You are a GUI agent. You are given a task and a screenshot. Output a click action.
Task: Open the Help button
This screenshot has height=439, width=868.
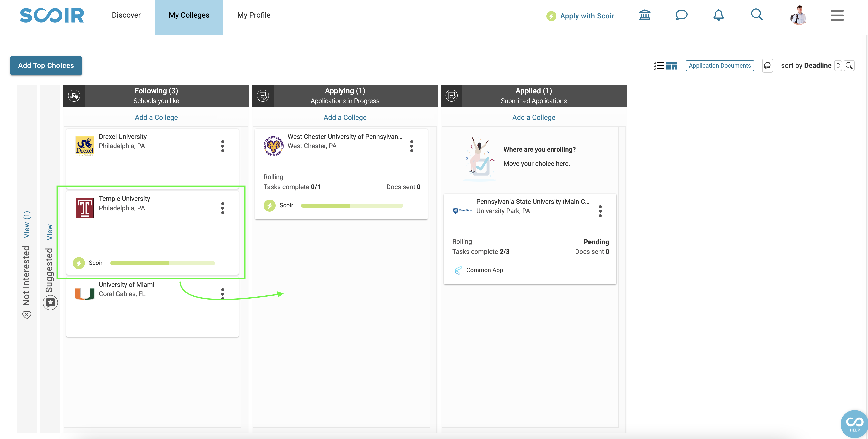[854, 424]
